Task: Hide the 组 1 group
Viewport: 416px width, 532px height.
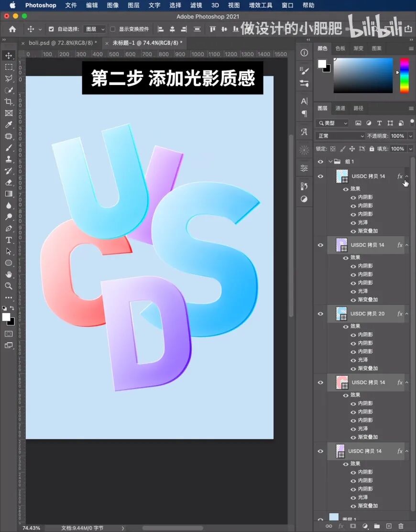Action: coord(320,162)
